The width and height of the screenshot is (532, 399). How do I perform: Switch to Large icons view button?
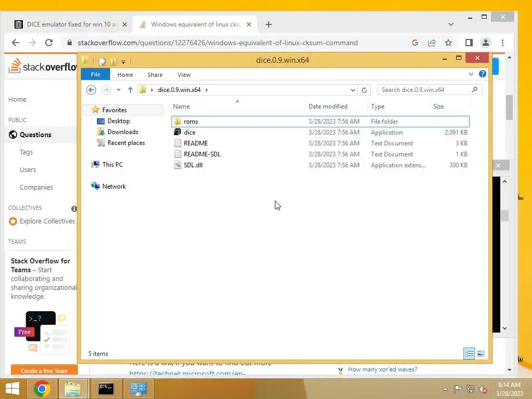pyautogui.click(x=481, y=353)
